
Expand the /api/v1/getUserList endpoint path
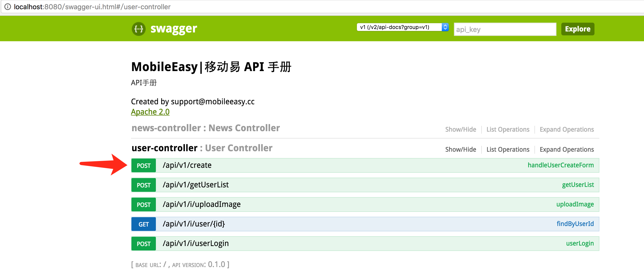click(195, 185)
